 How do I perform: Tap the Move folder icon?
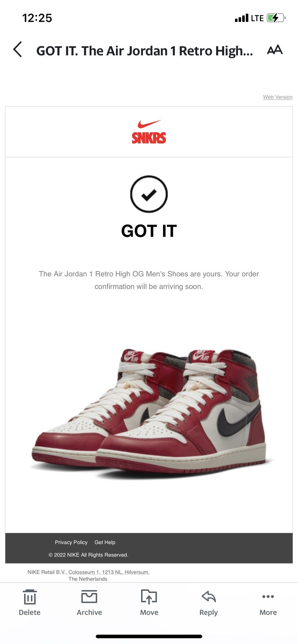[x=149, y=597]
